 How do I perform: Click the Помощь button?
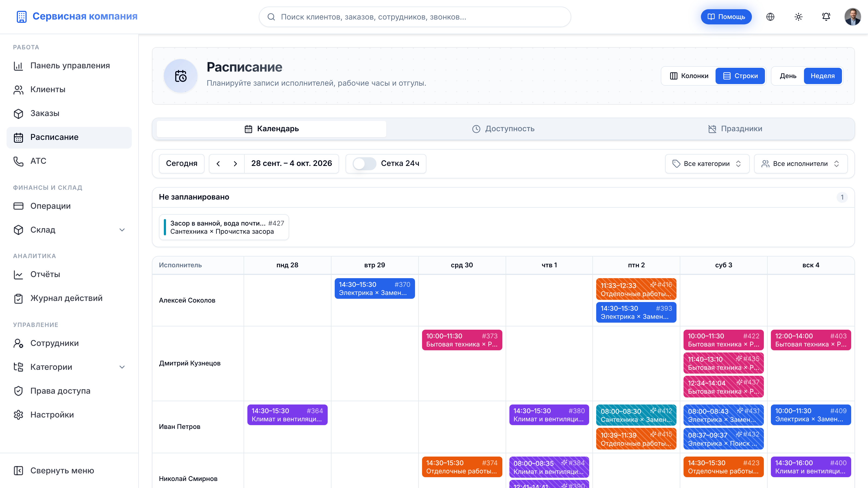click(x=726, y=17)
